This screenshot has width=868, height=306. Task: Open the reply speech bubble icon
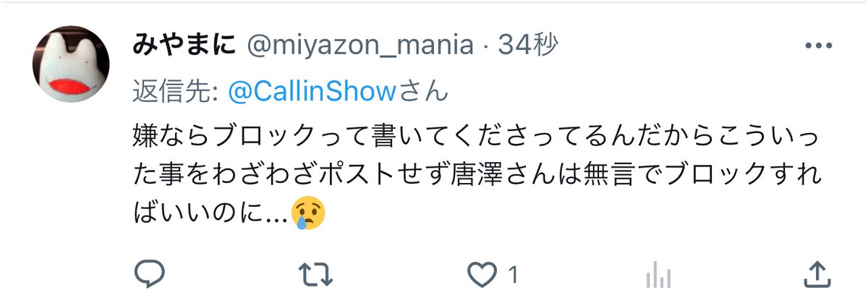click(150, 275)
